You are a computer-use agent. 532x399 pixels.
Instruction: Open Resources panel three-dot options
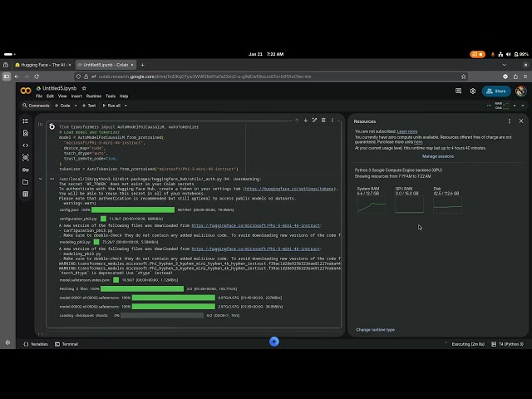pyautogui.click(x=510, y=121)
